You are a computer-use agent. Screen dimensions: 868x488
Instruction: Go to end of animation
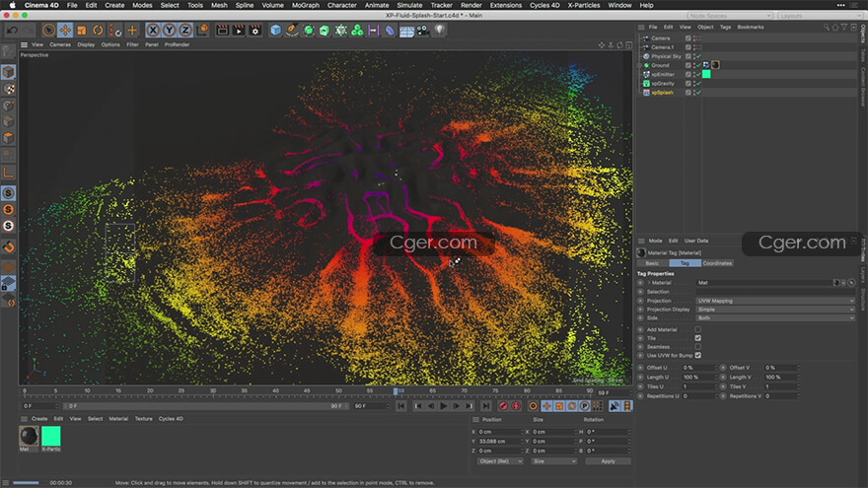pos(485,406)
